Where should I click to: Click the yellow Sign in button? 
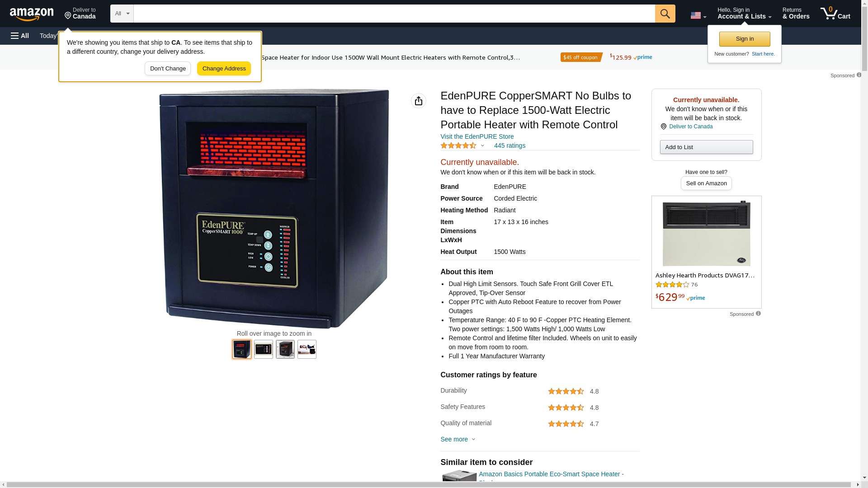(x=745, y=39)
